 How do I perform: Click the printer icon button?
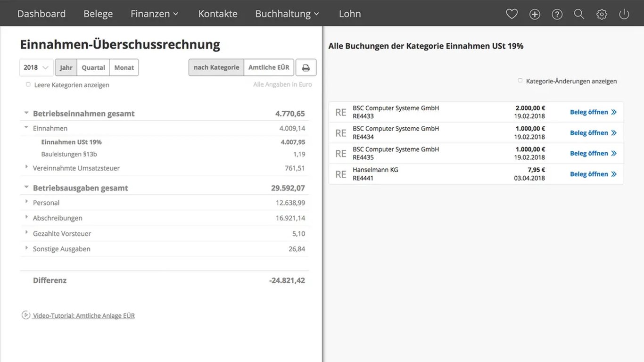pos(306,67)
